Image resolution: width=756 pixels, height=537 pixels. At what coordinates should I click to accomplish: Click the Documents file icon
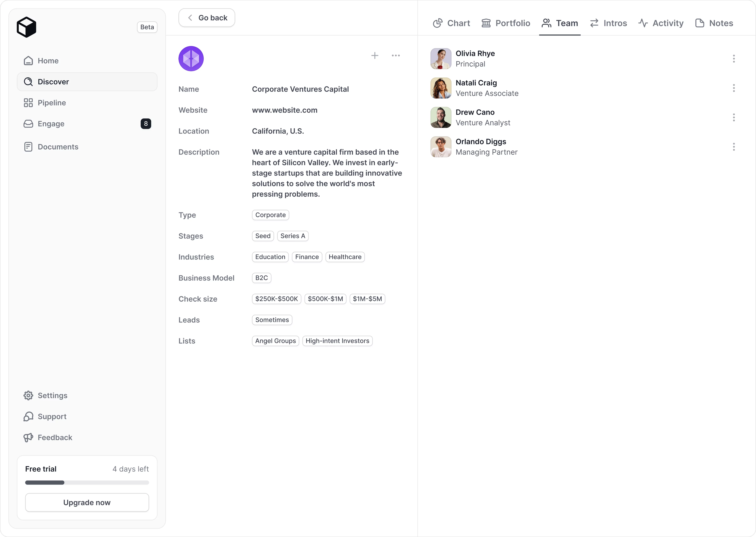click(x=29, y=147)
